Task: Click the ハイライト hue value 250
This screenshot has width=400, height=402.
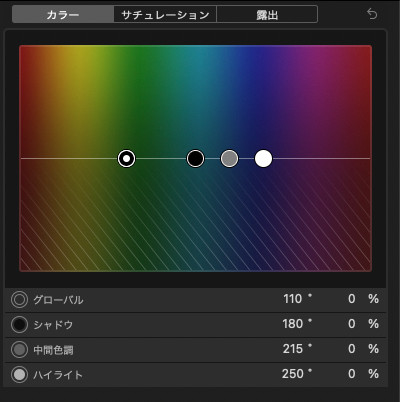Action: pos(293,374)
